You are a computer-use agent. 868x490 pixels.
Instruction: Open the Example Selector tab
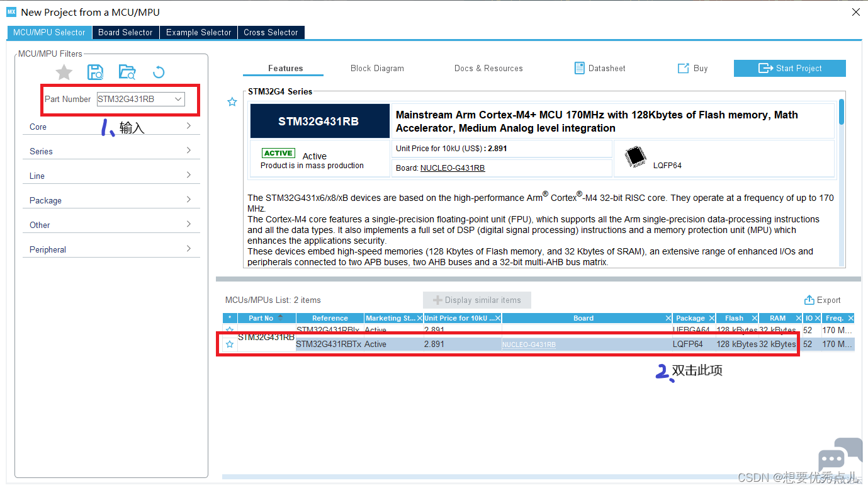[198, 32]
